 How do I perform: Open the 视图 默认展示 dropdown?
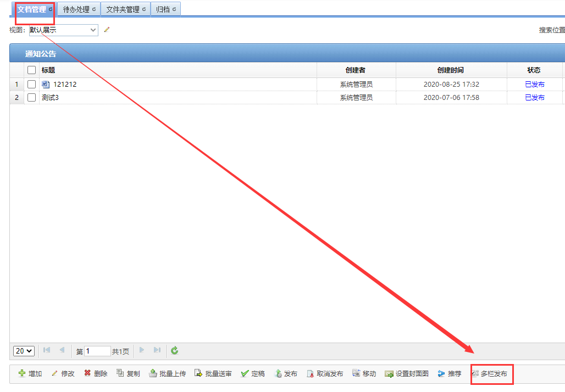(63, 30)
